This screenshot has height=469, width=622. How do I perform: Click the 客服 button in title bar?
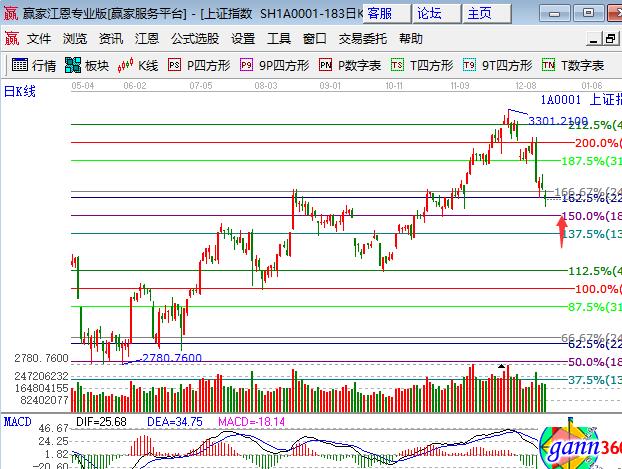tap(379, 13)
